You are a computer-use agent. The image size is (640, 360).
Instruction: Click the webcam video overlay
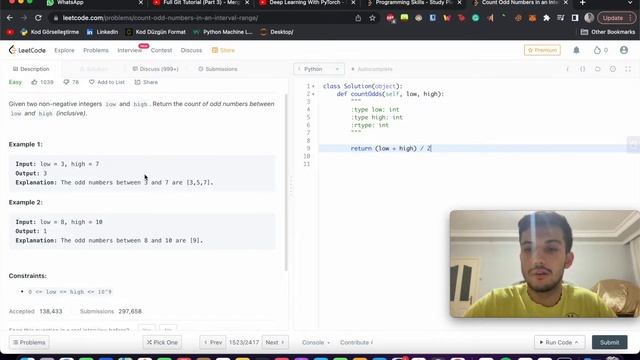click(544, 264)
